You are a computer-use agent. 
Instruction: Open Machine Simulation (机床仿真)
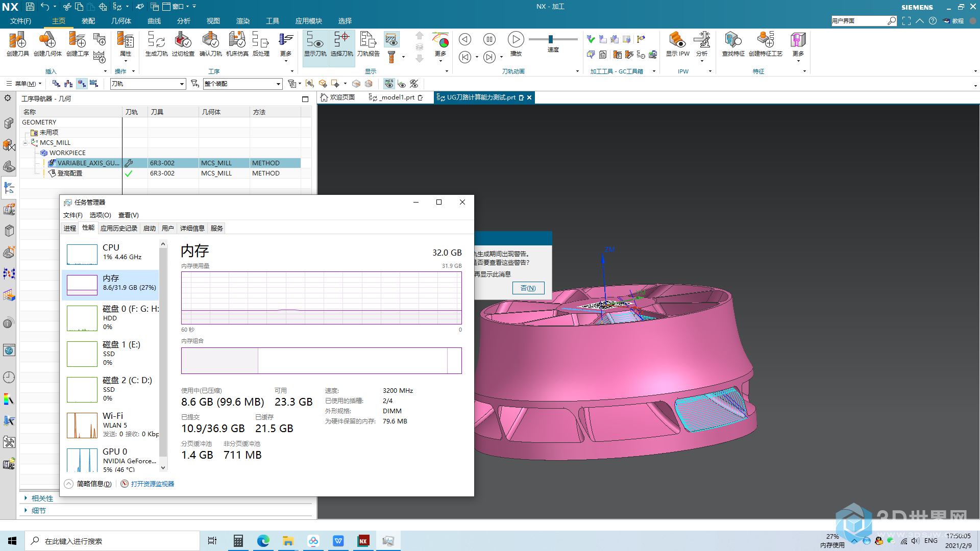click(x=237, y=43)
